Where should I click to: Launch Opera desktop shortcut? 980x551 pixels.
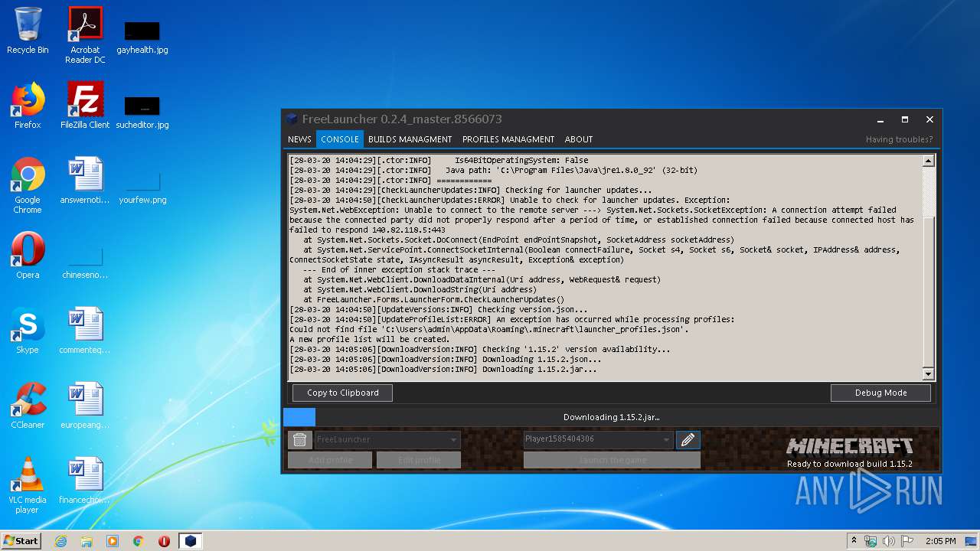[x=28, y=256]
